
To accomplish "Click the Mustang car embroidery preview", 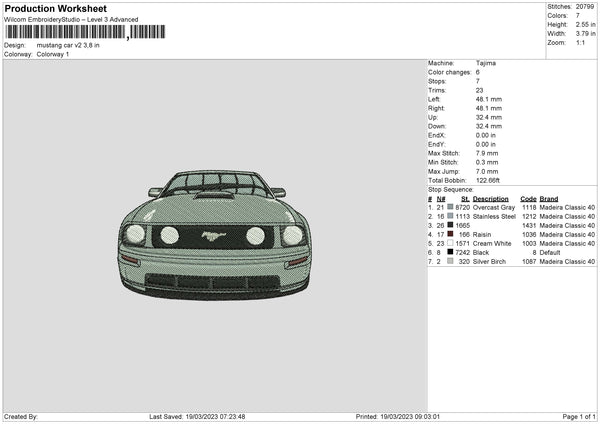I will (x=214, y=235).
